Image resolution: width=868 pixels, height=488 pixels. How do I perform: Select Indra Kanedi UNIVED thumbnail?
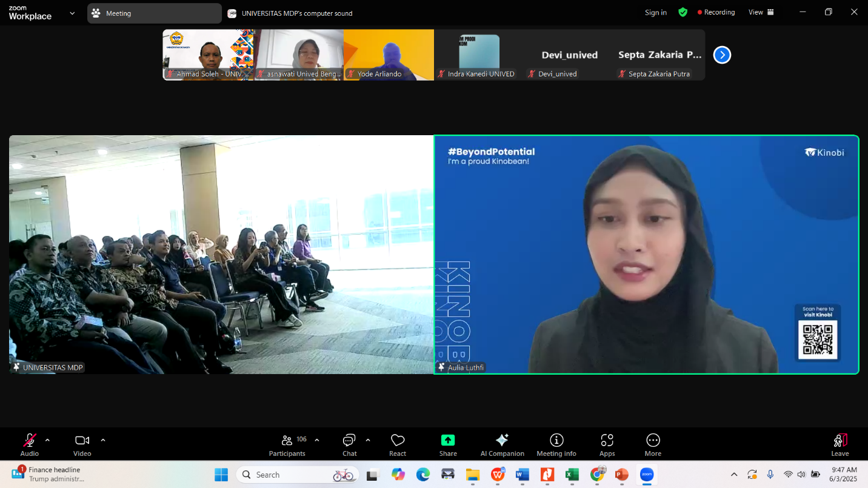(x=479, y=55)
